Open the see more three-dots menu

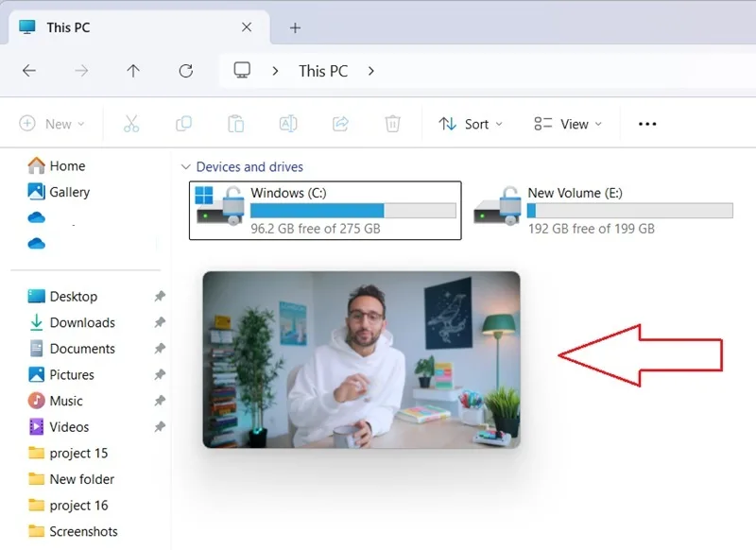647,124
